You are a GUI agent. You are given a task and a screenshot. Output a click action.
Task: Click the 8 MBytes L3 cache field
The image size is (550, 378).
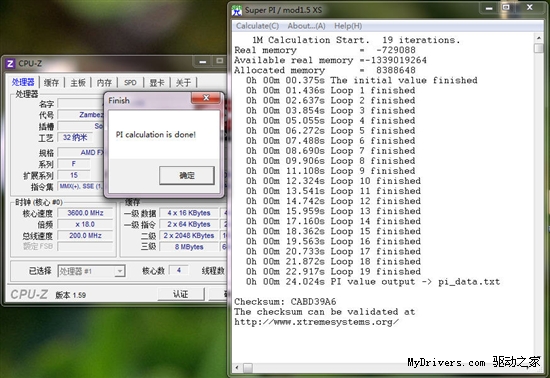pos(189,247)
